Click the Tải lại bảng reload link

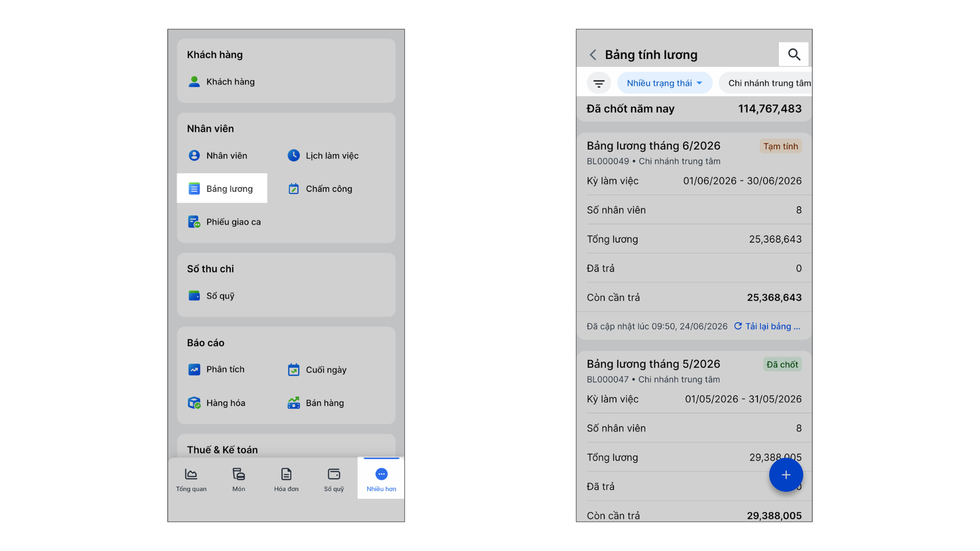pyautogui.click(x=767, y=327)
